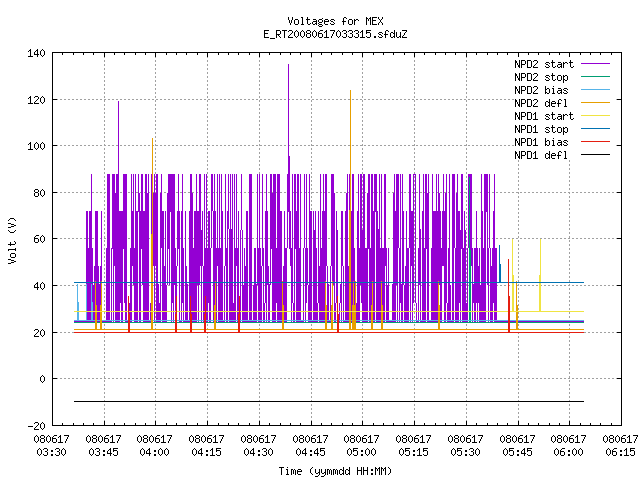Click the 03:30 x-axis time label
Screen dimensions: 640x480
point(51,452)
